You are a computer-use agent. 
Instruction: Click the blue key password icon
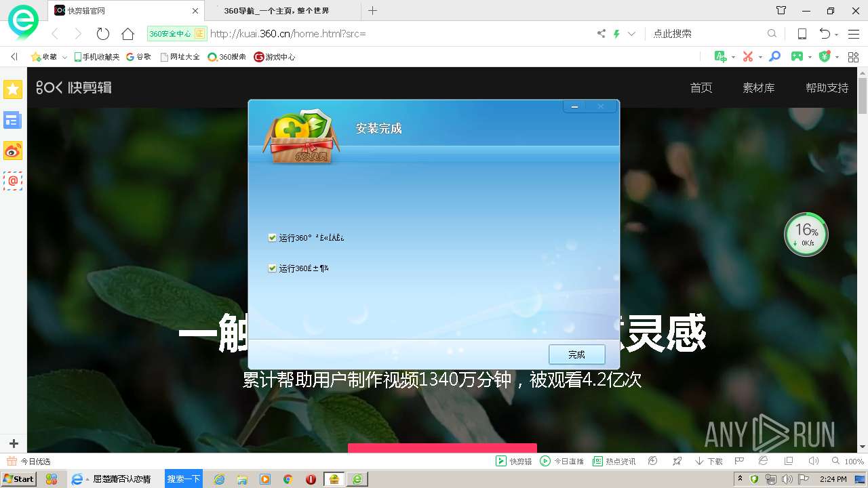click(x=774, y=57)
